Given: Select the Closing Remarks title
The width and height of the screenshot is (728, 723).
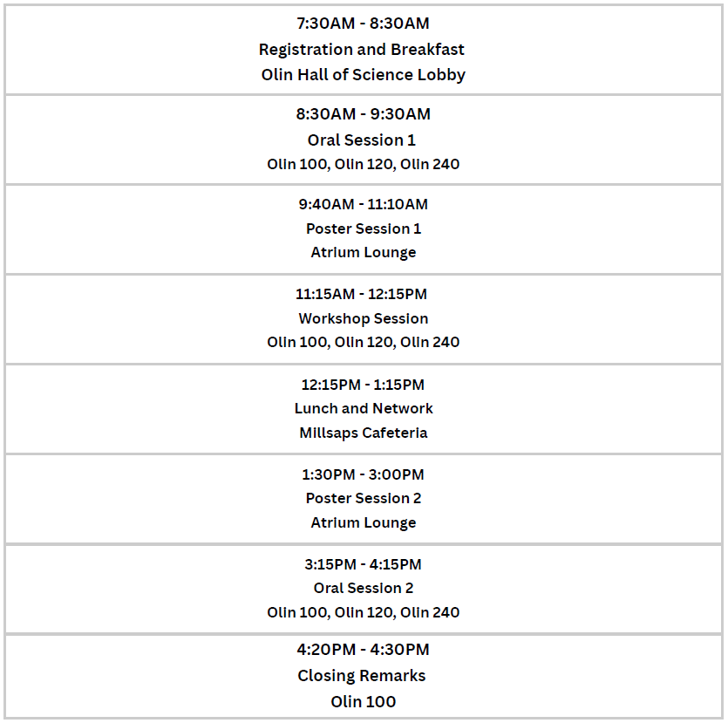Looking at the screenshot, I should point(361,676).
